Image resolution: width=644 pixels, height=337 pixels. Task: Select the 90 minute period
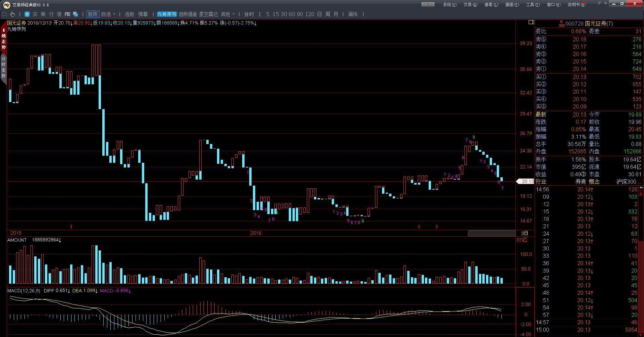tap(300, 14)
